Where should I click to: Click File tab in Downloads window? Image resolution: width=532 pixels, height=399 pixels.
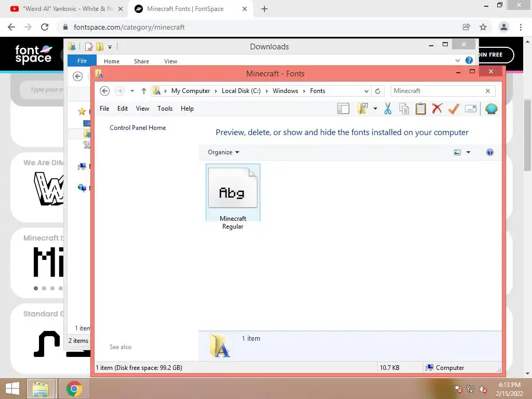(x=82, y=61)
